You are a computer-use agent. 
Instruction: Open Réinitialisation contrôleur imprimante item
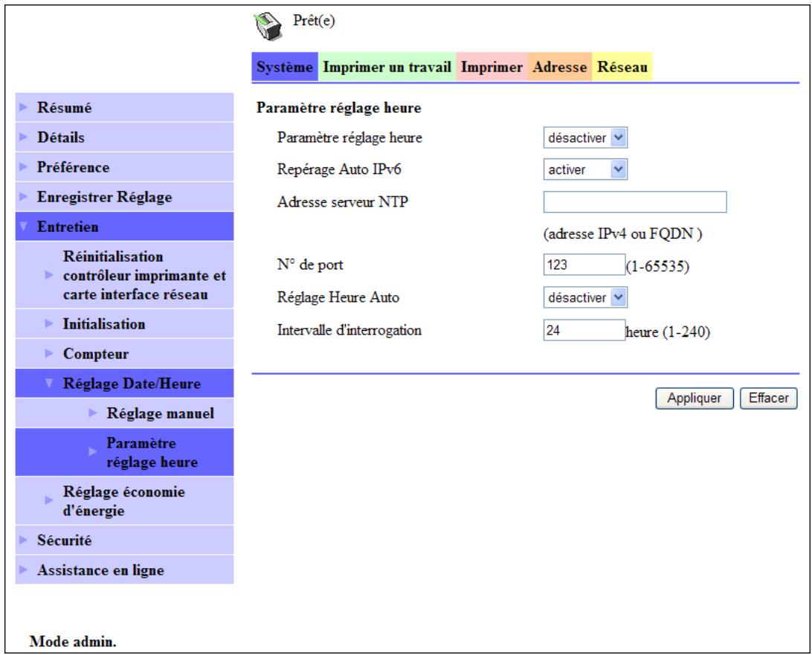[124, 275]
